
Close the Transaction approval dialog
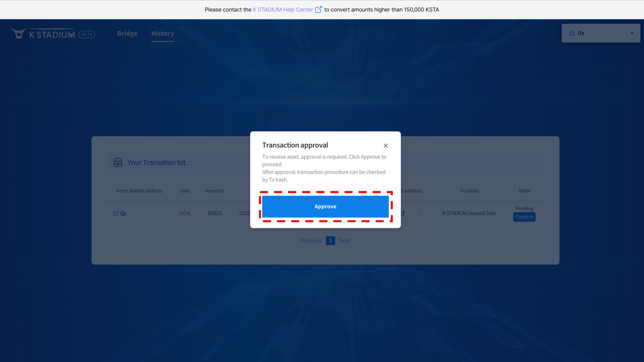[386, 146]
